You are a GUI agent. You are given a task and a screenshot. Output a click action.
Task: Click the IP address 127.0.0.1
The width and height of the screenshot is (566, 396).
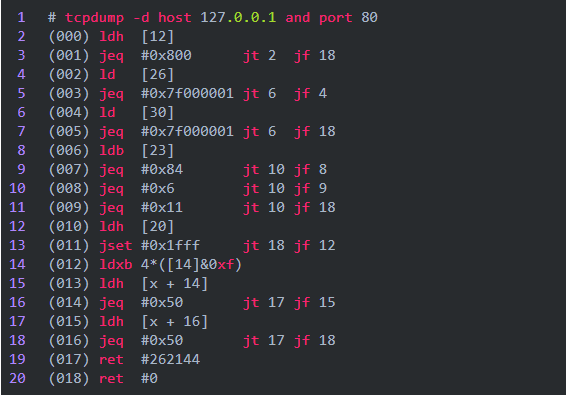coord(238,17)
